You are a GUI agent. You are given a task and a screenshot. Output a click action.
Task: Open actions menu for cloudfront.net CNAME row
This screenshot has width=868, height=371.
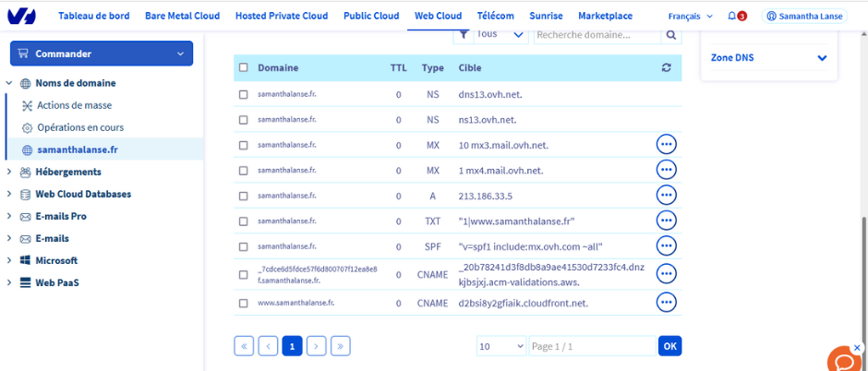click(667, 303)
